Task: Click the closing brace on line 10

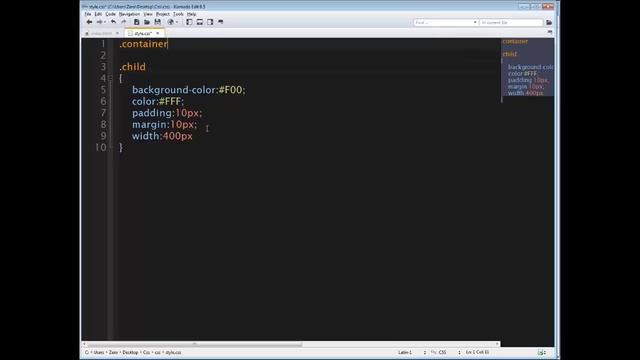Action: 121,147
